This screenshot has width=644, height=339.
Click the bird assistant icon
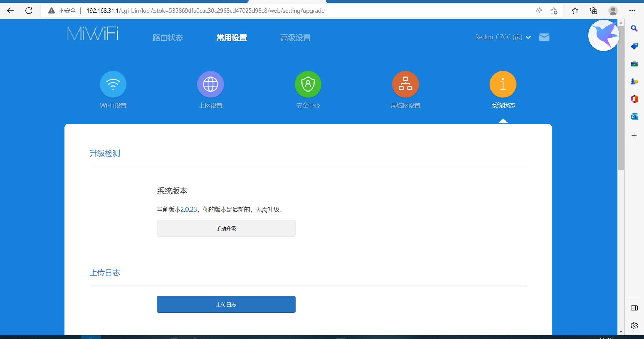pos(603,36)
